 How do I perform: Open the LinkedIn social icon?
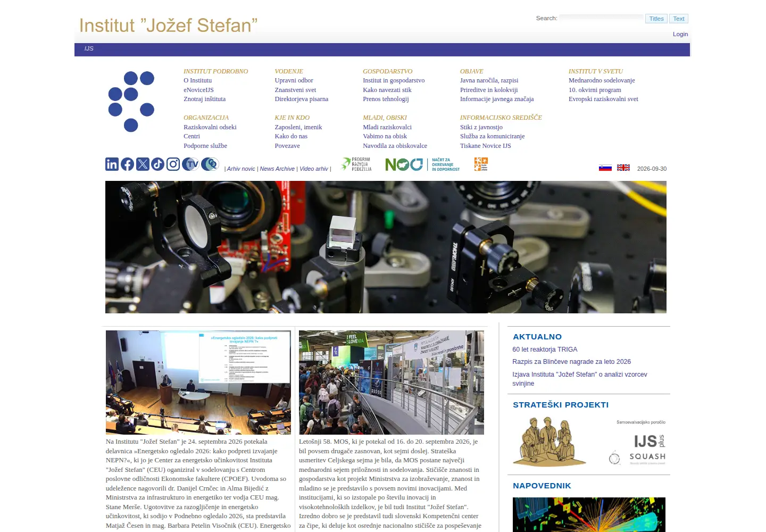coord(112,164)
